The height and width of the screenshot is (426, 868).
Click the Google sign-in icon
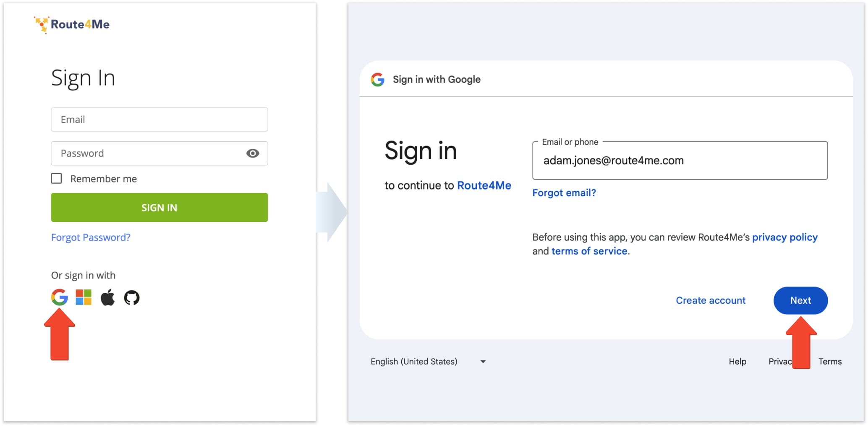(x=59, y=297)
